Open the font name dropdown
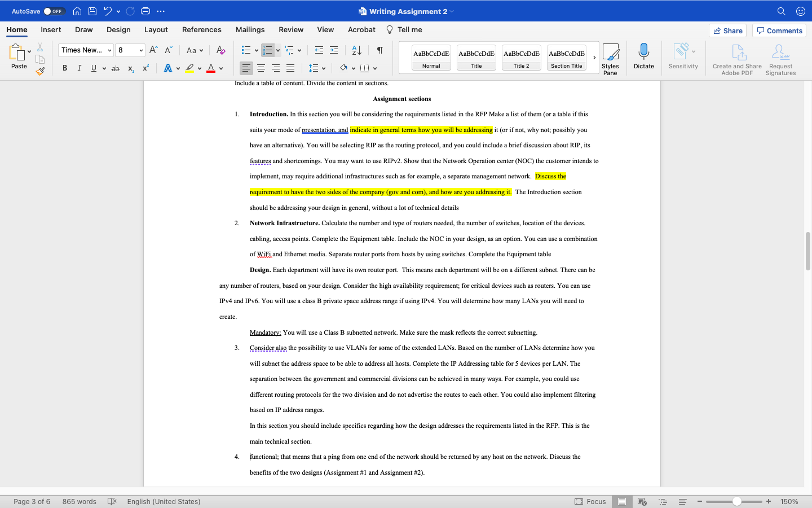The width and height of the screenshot is (812, 508). coord(109,50)
